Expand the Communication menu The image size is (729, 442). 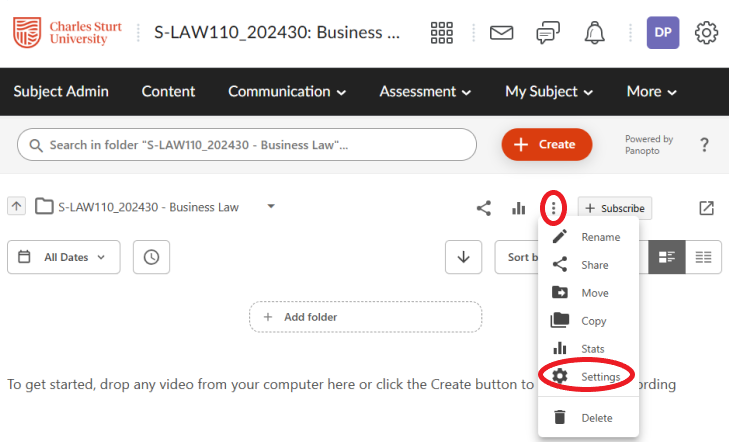click(x=287, y=91)
